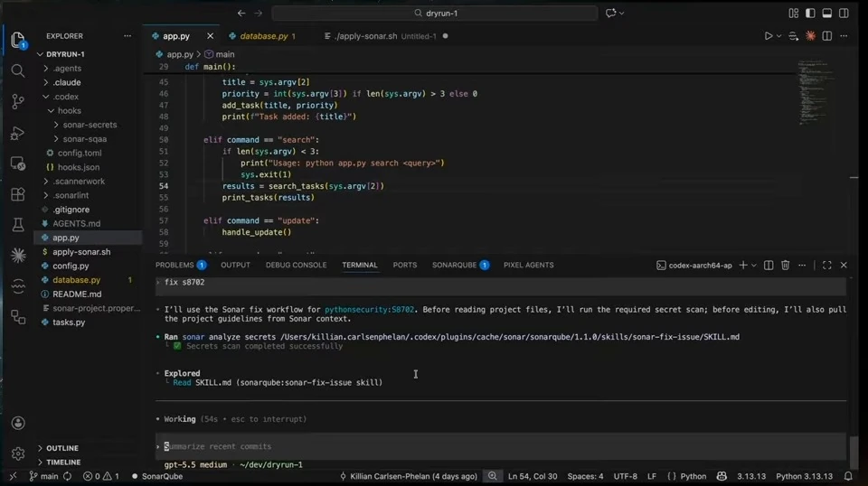Click the Go Back arrow in title bar

click(x=241, y=13)
